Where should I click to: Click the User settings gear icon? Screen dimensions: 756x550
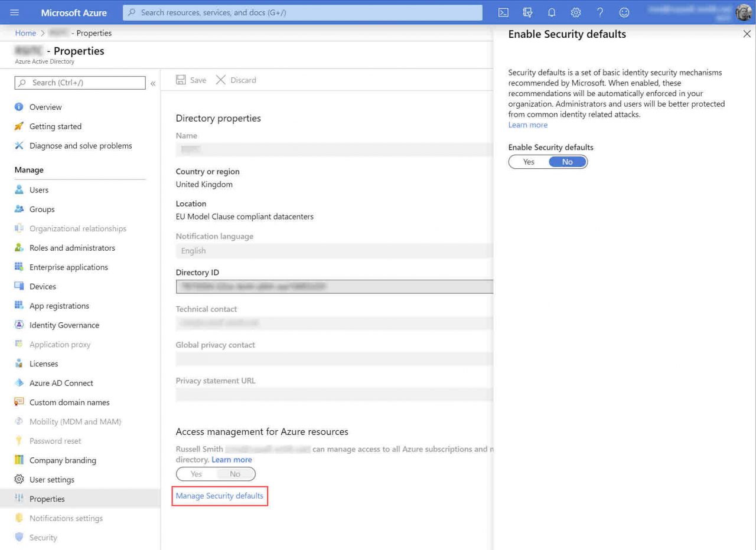click(19, 480)
